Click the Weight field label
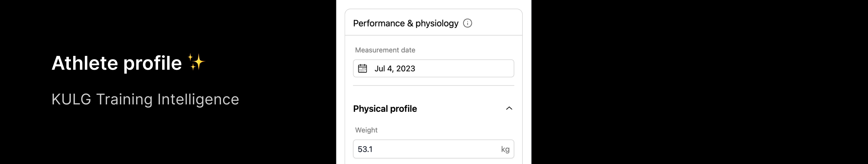868x164 pixels. [x=366, y=130]
